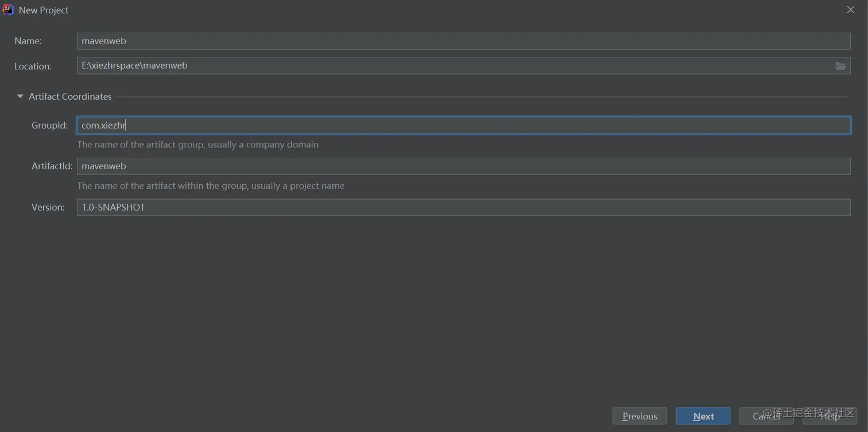
Task: Browse for location with folder icon
Action: click(x=840, y=66)
